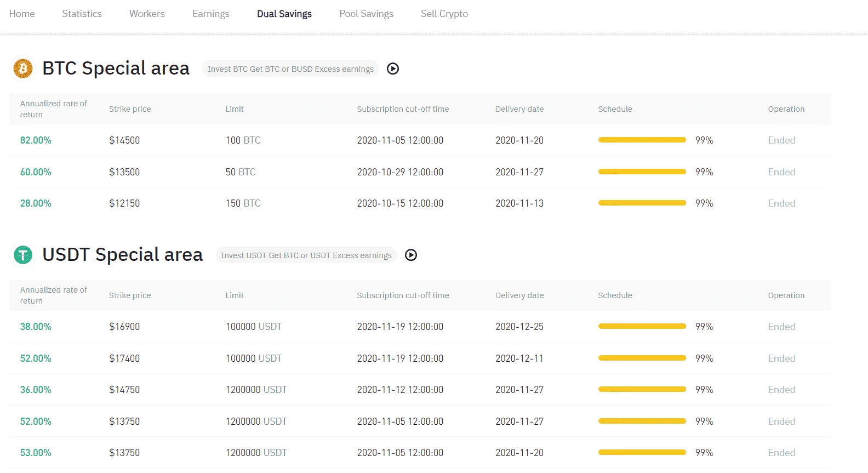Click the $14750 strike price

point(124,390)
